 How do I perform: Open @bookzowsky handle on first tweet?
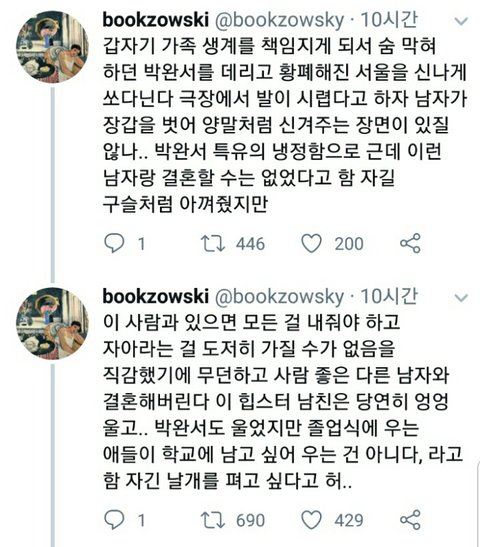(x=279, y=21)
